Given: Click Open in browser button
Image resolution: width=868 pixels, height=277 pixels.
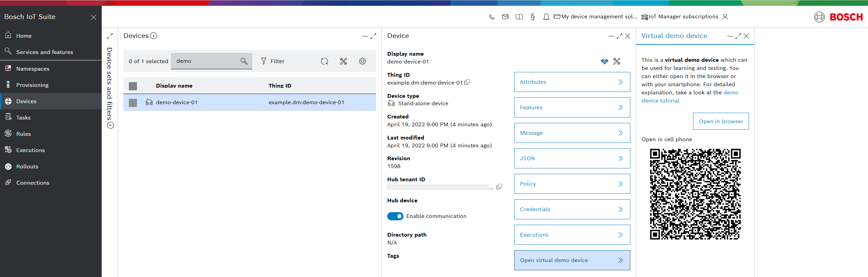Looking at the screenshot, I should click(721, 121).
